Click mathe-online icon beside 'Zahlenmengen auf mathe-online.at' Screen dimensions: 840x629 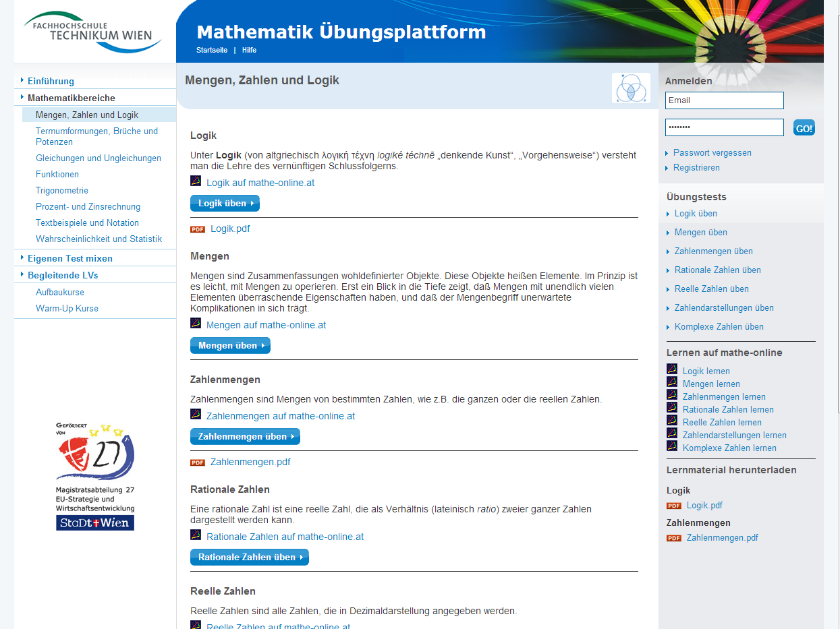click(x=196, y=414)
